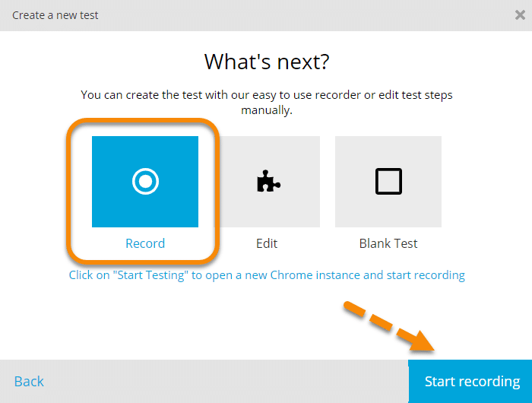Close the Create a new test dialog
The height and width of the screenshot is (403, 532).
point(520,15)
